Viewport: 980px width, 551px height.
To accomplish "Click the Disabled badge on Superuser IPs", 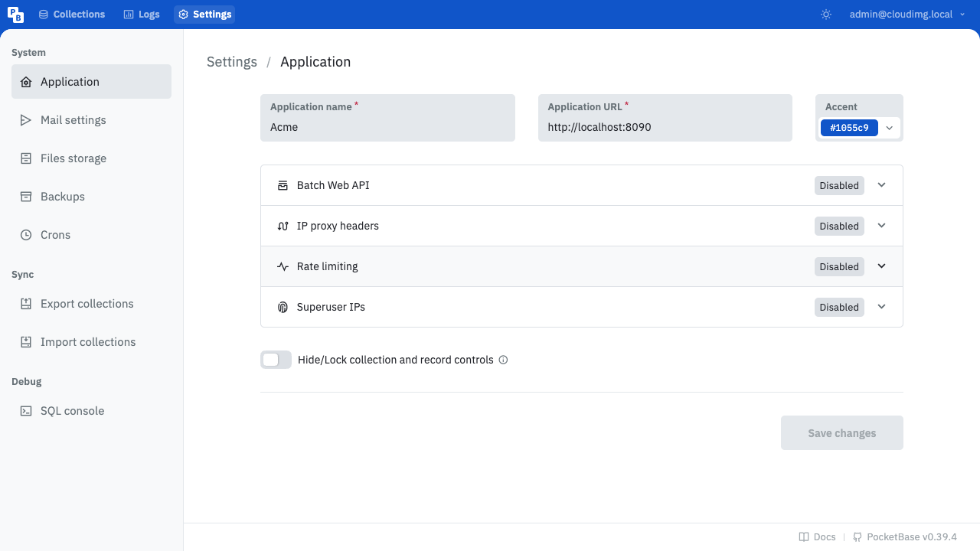I will pos(839,307).
